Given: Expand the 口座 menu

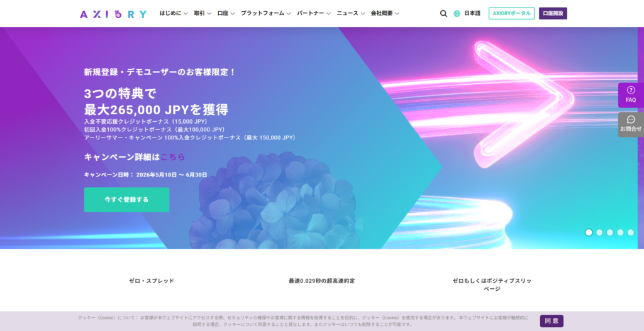Looking at the screenshot, I should (226, 13).
